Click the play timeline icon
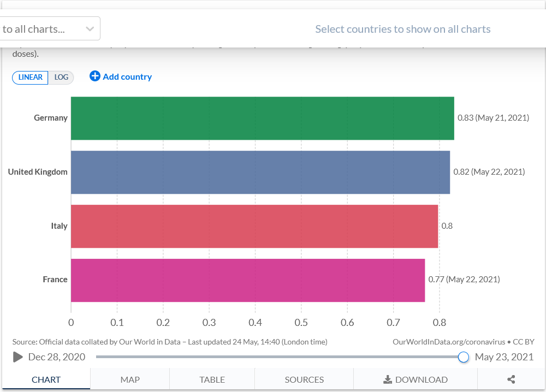The width and height of the screenshot is (546, 392). tap(18, 357)
